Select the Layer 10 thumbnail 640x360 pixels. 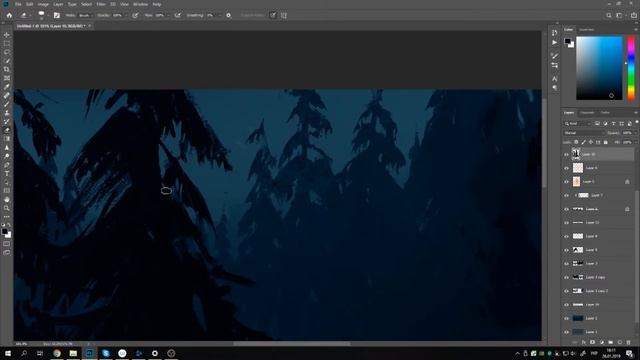click(576, 154)
